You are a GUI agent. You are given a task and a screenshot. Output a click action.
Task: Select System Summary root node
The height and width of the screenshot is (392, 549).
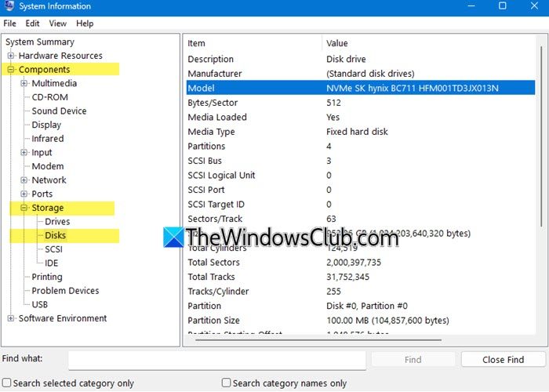[x=40, y=42]
